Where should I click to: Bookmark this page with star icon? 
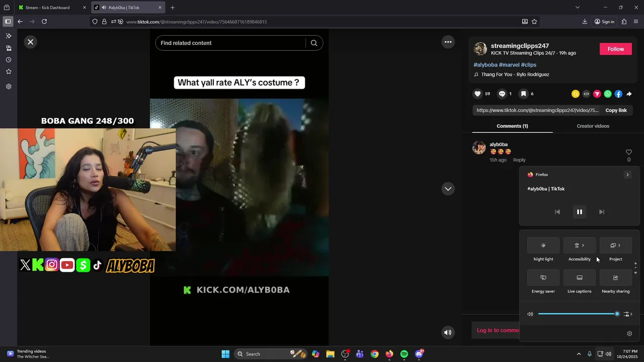click(534, 22)
